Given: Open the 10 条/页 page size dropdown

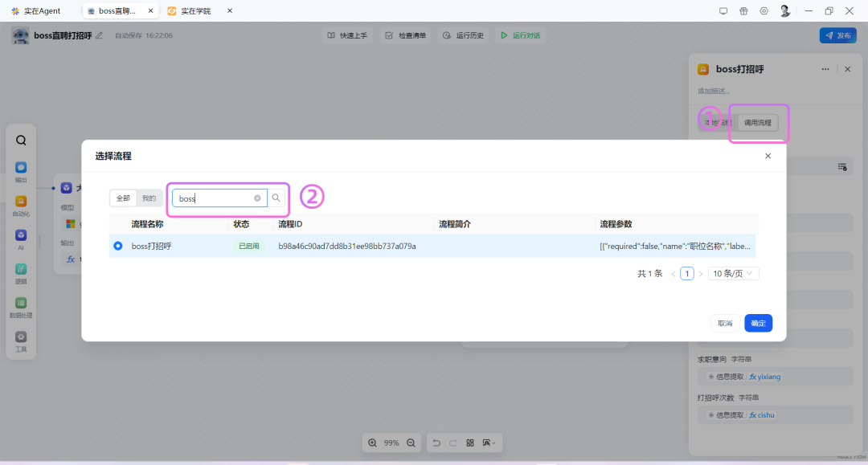Looking at the screenshot, I should [733, 274].
